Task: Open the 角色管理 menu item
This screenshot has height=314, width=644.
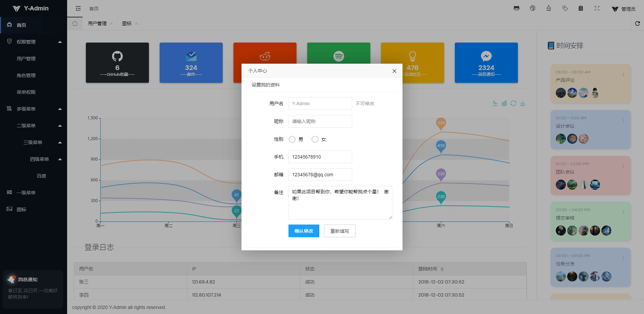Action: point(26,75)
